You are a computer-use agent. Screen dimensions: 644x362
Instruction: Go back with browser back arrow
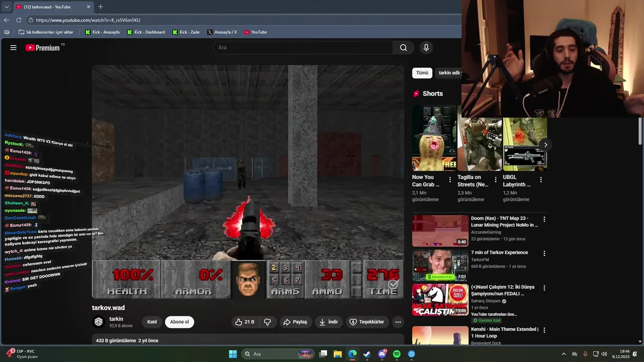(7, 20)
